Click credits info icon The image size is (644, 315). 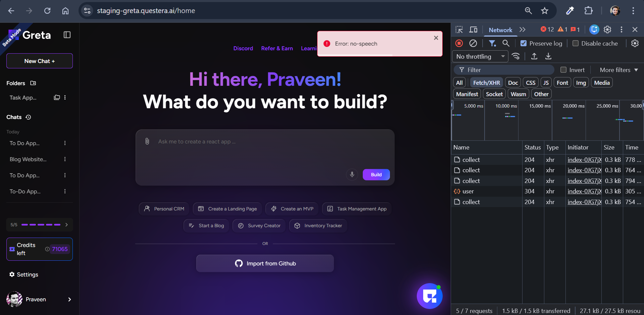(x=47, y=249)
